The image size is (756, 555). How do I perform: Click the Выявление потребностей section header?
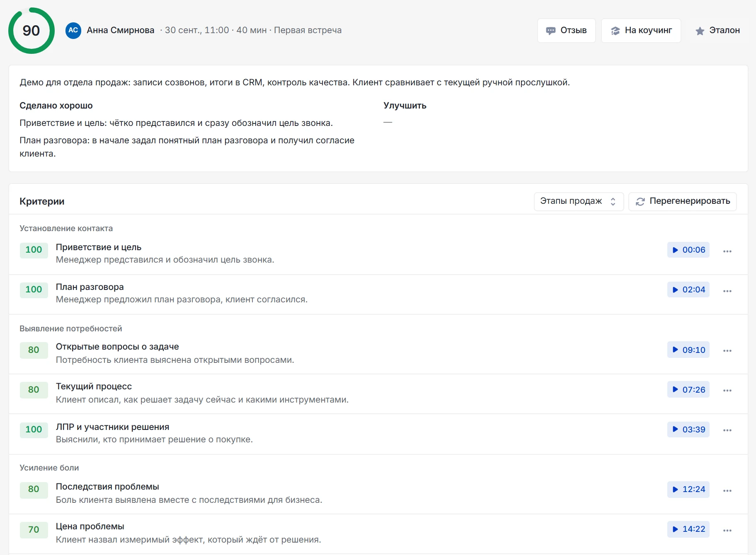tap(71, 328)
